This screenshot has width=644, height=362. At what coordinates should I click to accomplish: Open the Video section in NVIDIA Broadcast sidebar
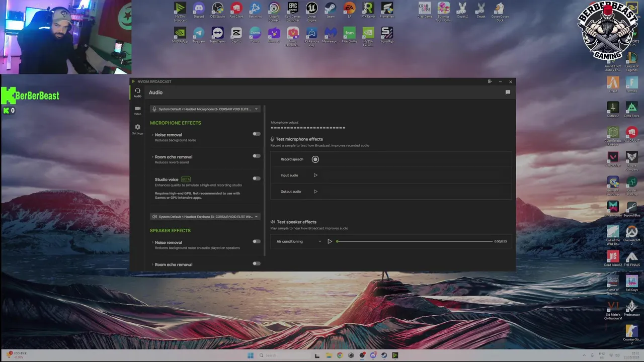pos(137,111)
